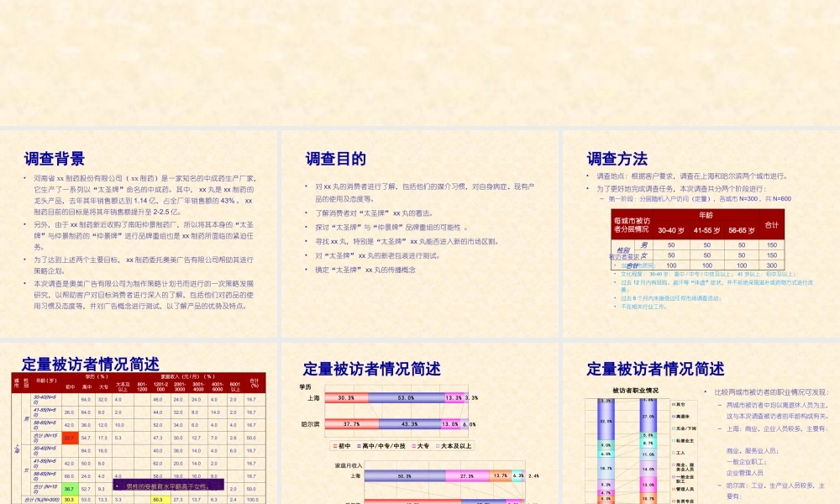The height and width of the screenshot is (504, 840).
Task: Click the 调查方法 slide title
Action: click(616, 158)
